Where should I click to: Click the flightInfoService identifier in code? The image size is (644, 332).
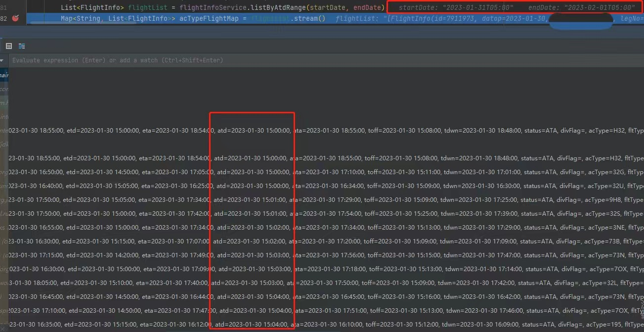212,7
